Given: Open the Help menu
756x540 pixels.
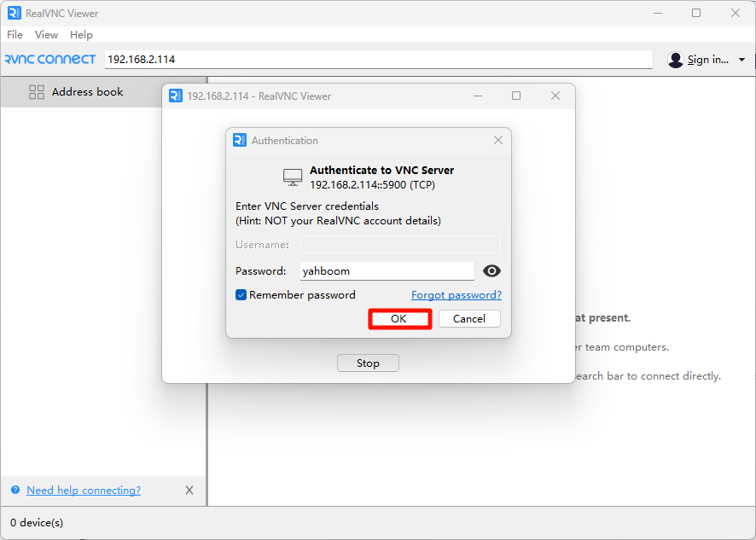Looking at the screenshot, I should click(x=81, y=35).
